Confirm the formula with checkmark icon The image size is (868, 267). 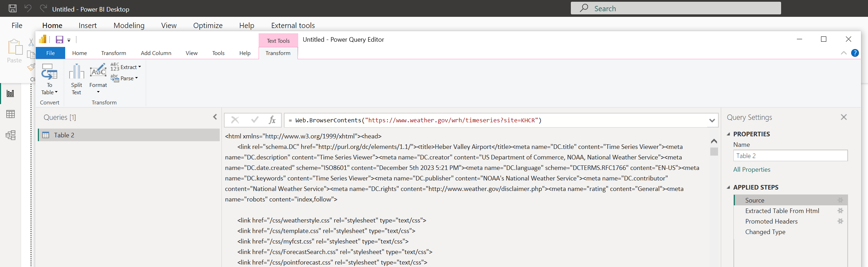tap(255, 120)
